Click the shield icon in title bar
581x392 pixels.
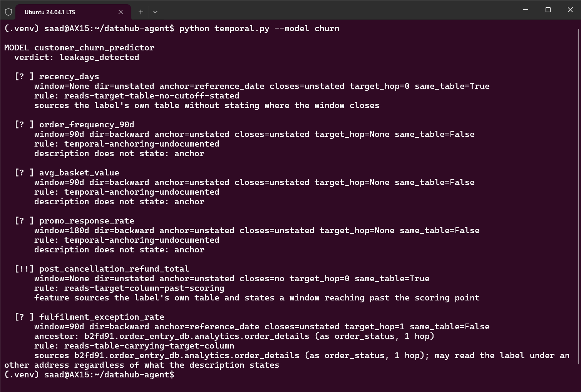tap(8, 12)
